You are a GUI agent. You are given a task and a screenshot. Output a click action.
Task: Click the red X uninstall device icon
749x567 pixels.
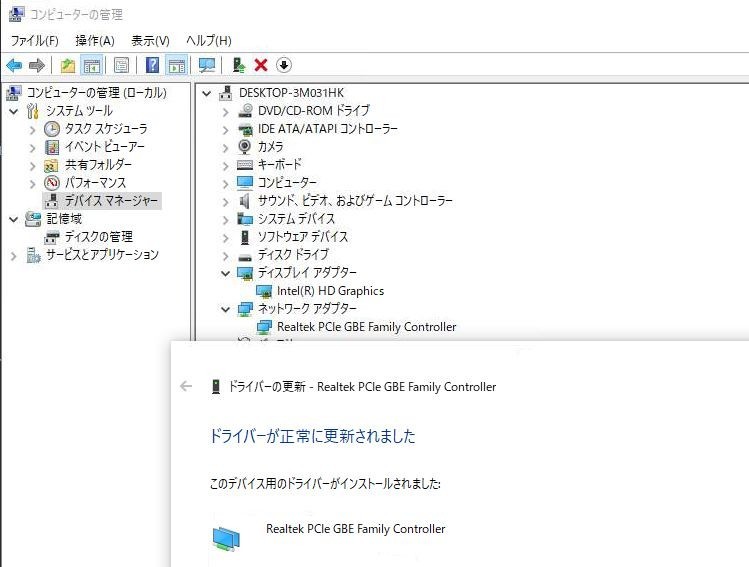tap(261, 65)
